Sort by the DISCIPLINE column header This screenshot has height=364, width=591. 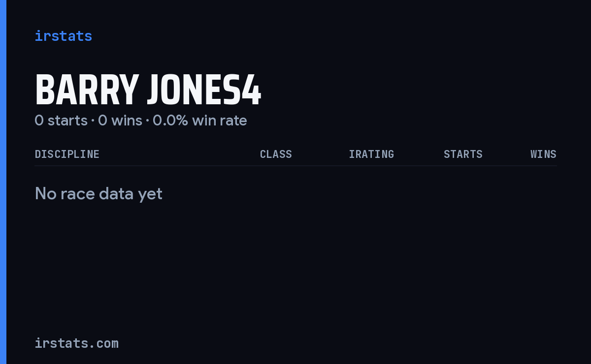coord(67,154)
